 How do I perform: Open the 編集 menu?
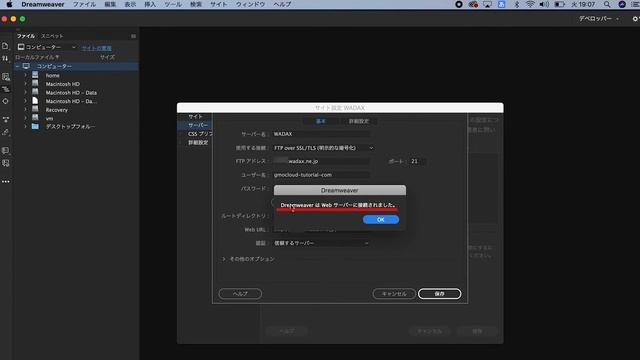coord(110,4)
